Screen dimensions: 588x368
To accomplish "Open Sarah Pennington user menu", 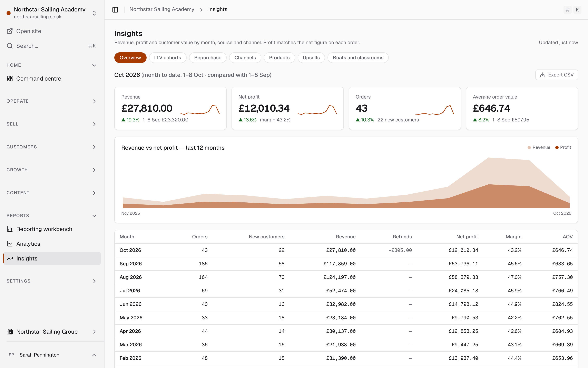I will coord(52,355).
